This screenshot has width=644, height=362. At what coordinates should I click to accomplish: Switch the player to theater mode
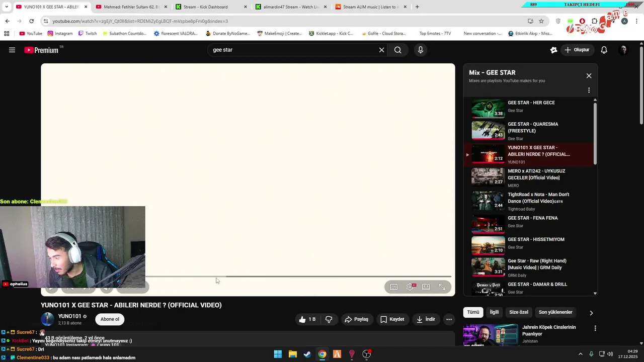(426, 287)
